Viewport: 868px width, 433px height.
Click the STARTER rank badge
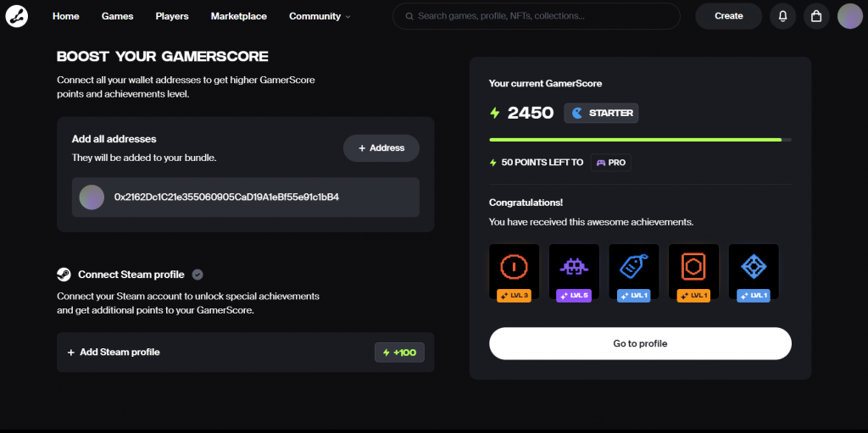[x=601, y=113]
